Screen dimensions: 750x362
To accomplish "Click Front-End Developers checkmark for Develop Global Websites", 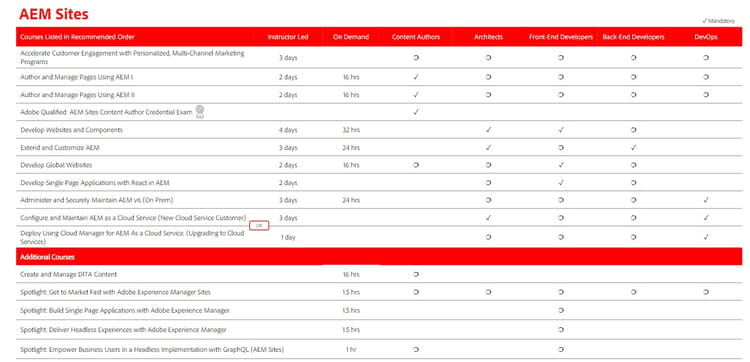I will (561, 165).
